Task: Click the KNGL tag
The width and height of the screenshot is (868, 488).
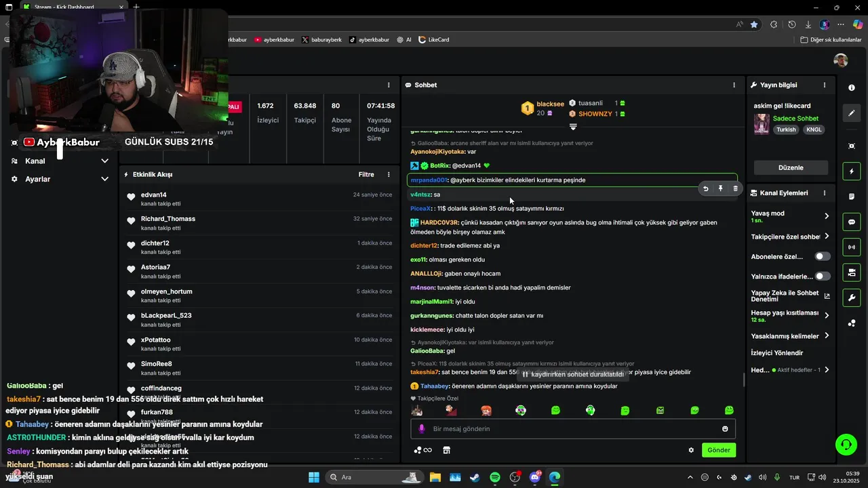Action: [814, 129]
